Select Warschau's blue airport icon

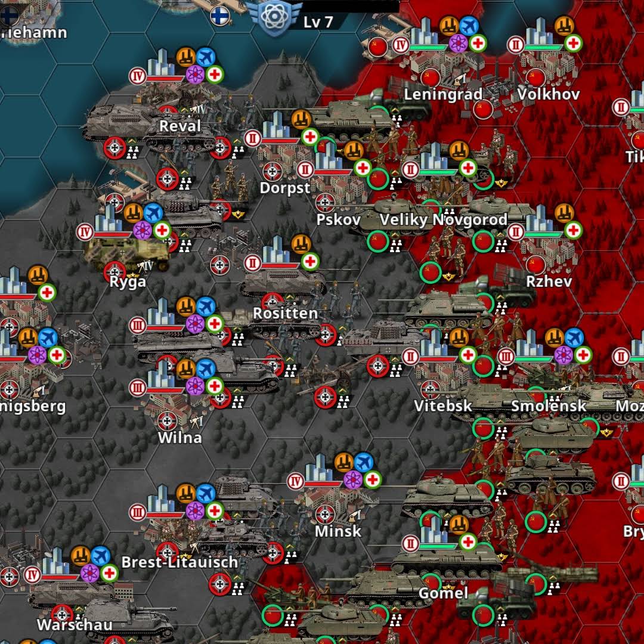(x=101, y=556)
